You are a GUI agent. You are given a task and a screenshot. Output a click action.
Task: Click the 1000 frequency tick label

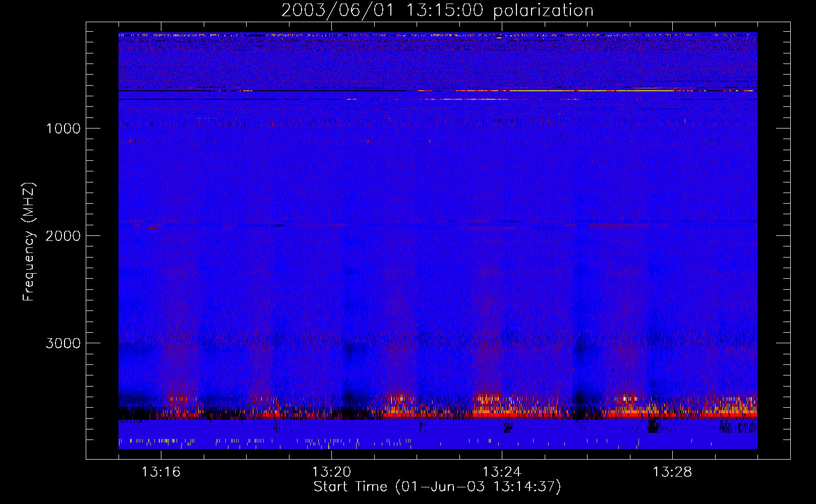[63, 129]
